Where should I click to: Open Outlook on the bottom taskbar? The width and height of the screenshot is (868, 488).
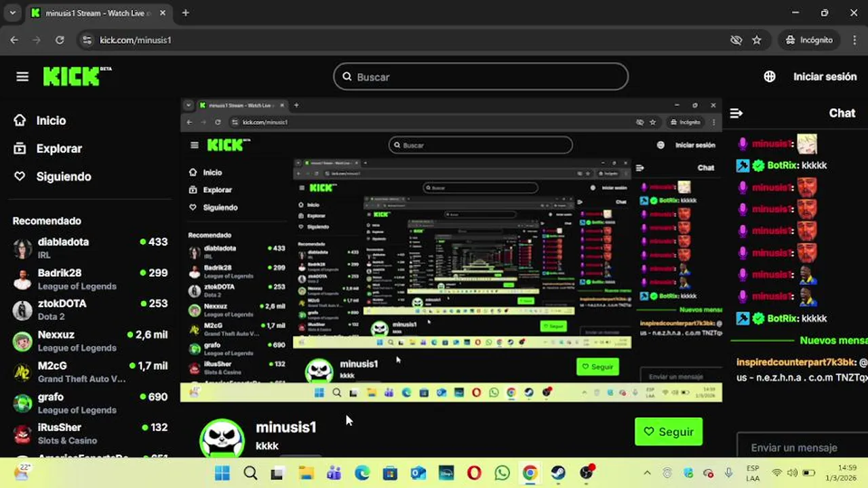click(418, 473)
